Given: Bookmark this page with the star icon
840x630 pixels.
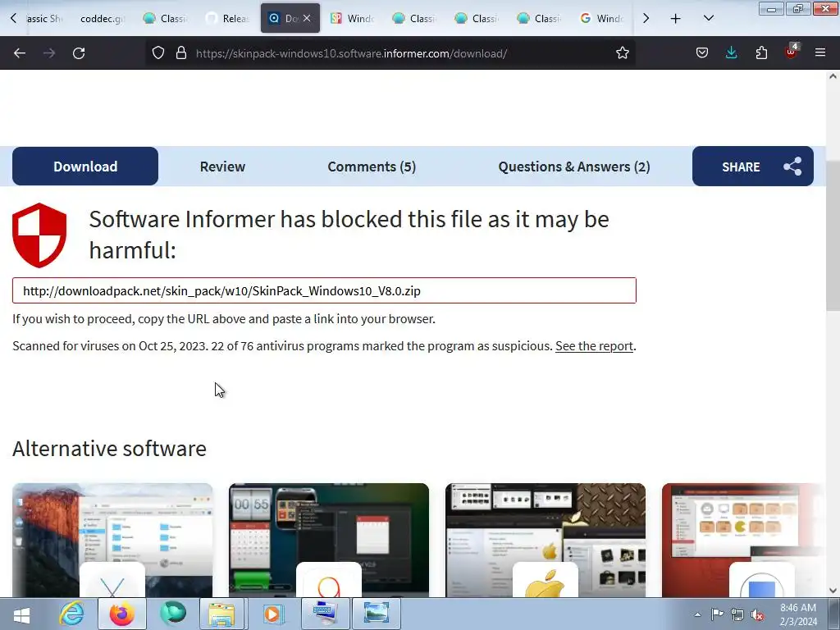Looking at the screenshot, I should click(622, 53).
